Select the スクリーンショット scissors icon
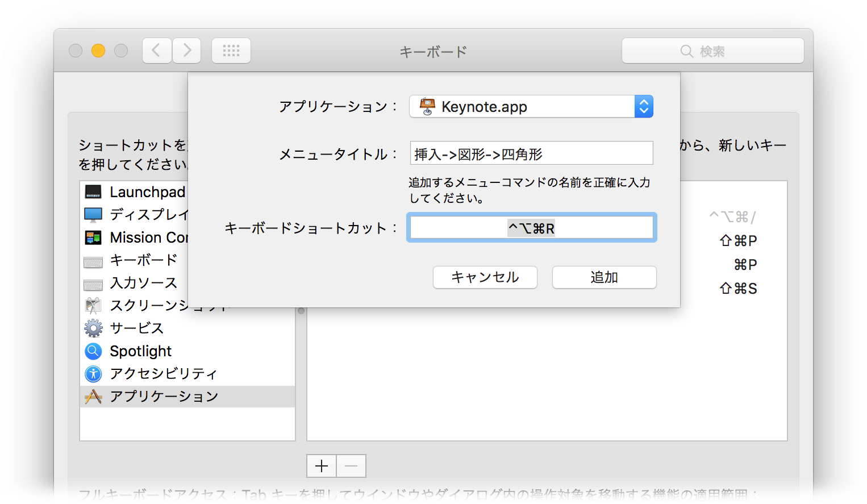 pyautogui.click(x=93, y=305)
